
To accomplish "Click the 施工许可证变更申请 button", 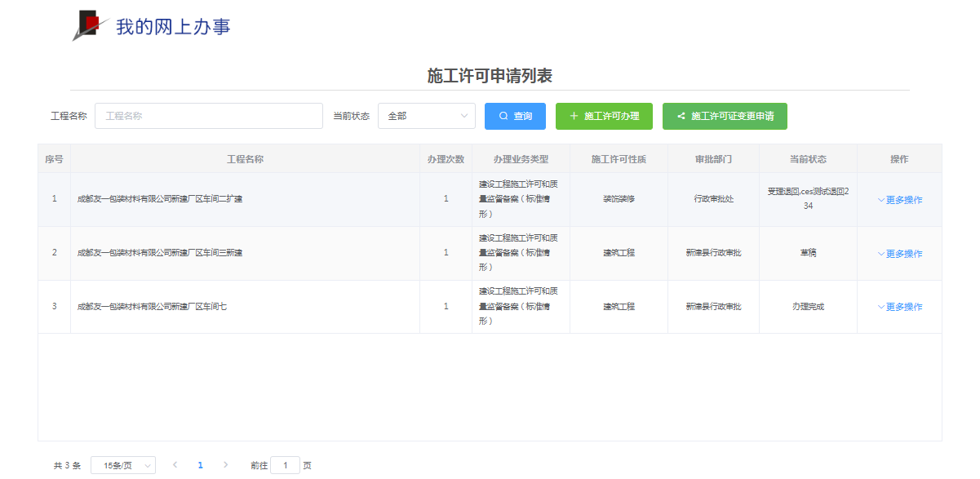I will 724,116.
